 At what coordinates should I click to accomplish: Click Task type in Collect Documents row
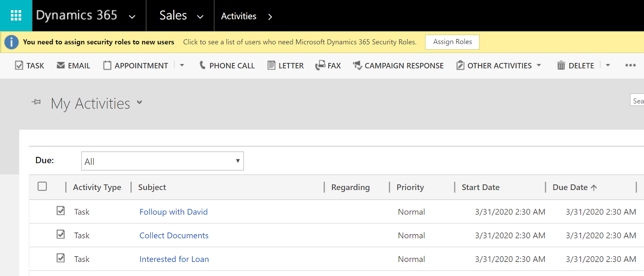tap(82, 236)
